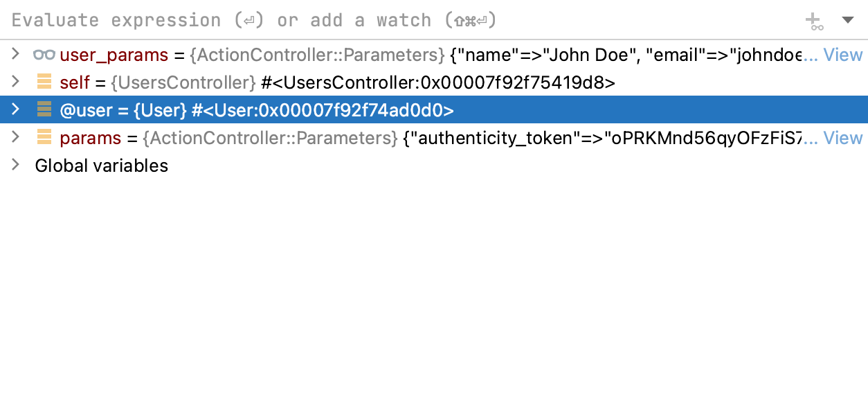
Task: Open the View link for params
Action: (843, 137)
